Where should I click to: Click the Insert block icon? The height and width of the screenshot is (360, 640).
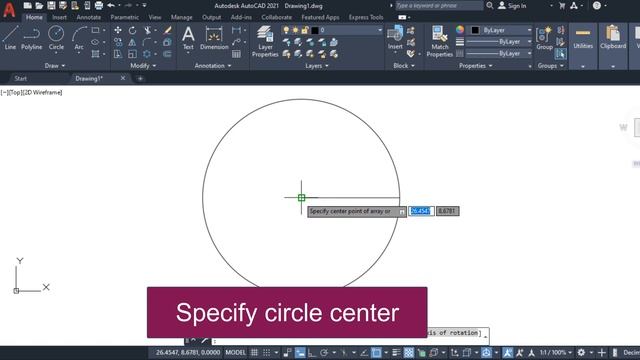(x=395, y=38)
